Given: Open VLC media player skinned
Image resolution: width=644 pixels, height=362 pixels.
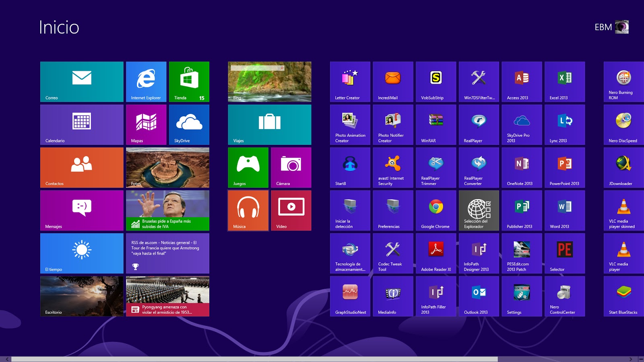Looking at the screenshot, I should pyautogui.click(x=624, y=210).
